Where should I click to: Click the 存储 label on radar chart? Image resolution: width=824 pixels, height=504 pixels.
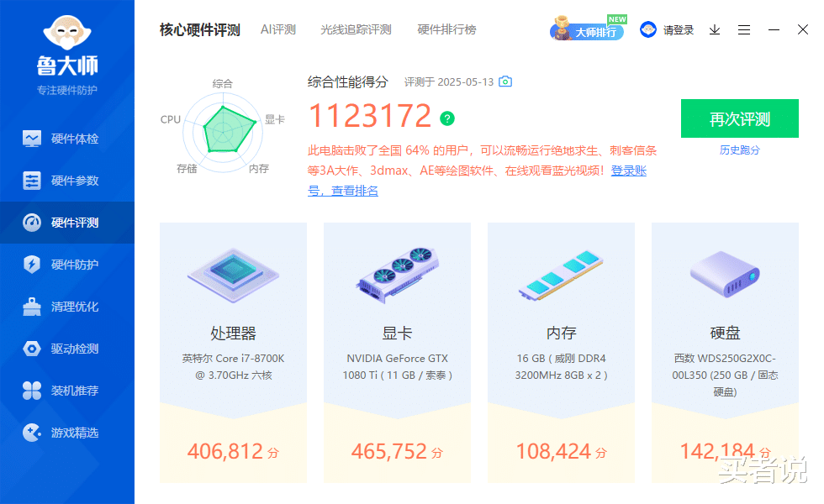click(187, 169)
